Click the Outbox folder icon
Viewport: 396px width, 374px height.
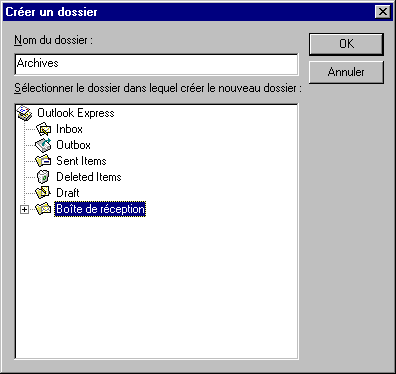click(x=43, y=145)
